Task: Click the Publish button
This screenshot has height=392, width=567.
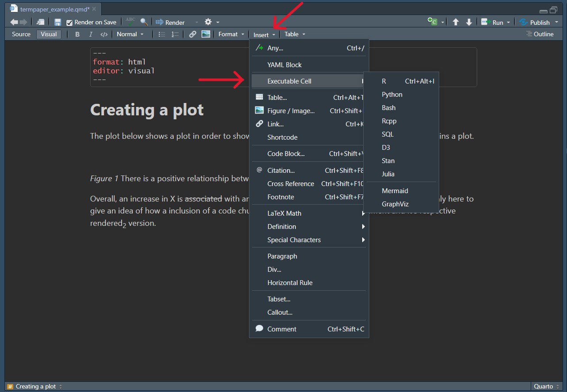Action: [x=534, y=22]
